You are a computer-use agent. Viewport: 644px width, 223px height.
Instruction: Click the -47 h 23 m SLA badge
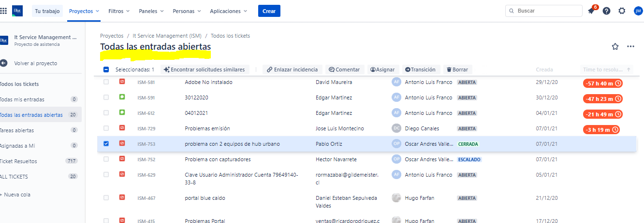(602, 99)
